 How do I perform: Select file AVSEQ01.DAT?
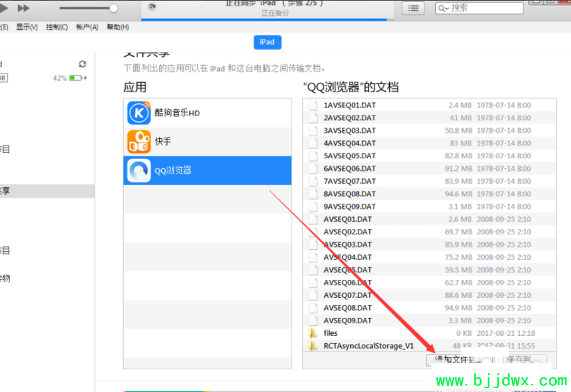coord(429,219)
